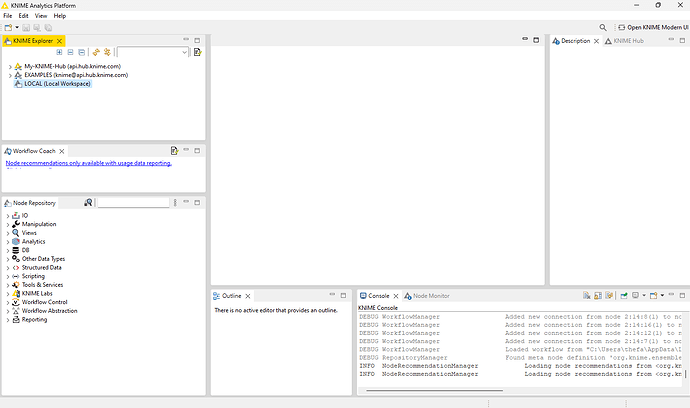The width and height of the screenshot is (690, 408).
Task: Switch to the Node Monitor tab
Action: 430,296
